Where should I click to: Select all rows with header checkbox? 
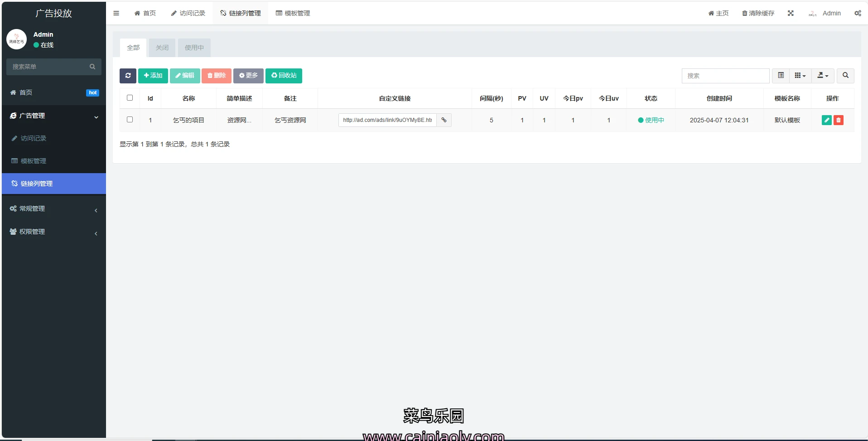(130, 98)
